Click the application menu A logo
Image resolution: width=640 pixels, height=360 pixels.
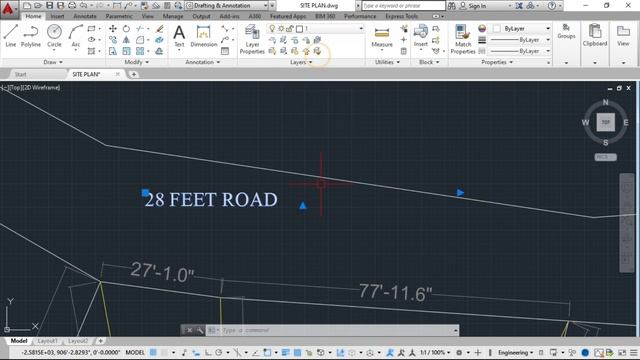tap(8, 9)
